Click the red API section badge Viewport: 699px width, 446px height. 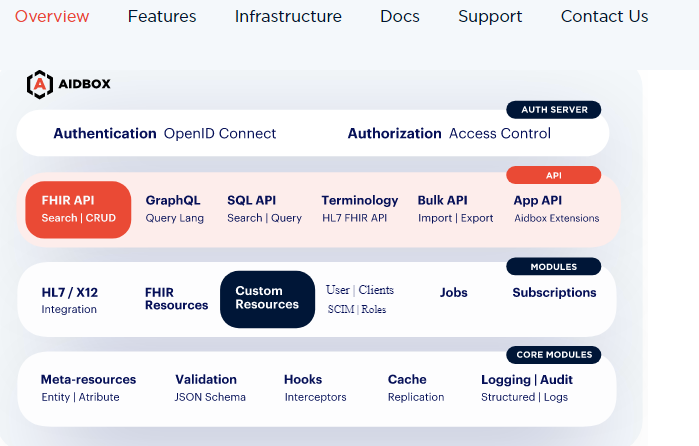tap(553, 175)
